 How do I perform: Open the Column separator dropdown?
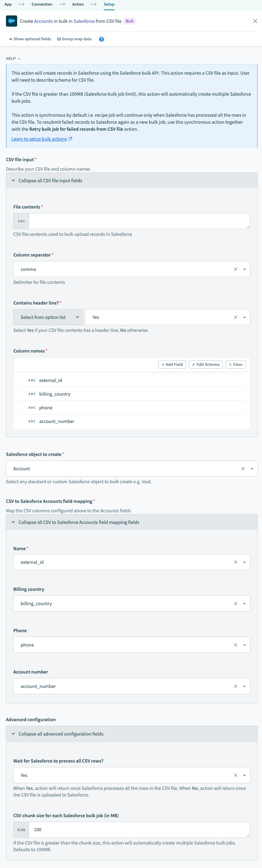[x=244, y=269]
